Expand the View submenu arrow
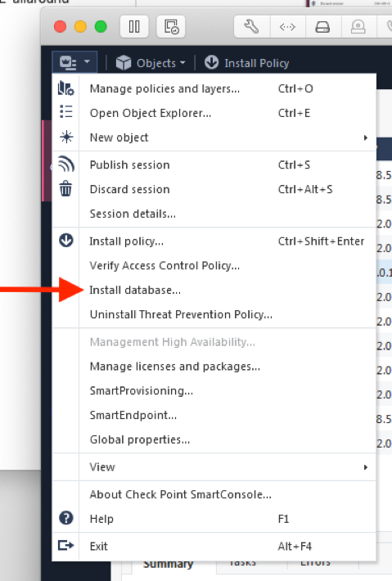 [x=366, y=467]
